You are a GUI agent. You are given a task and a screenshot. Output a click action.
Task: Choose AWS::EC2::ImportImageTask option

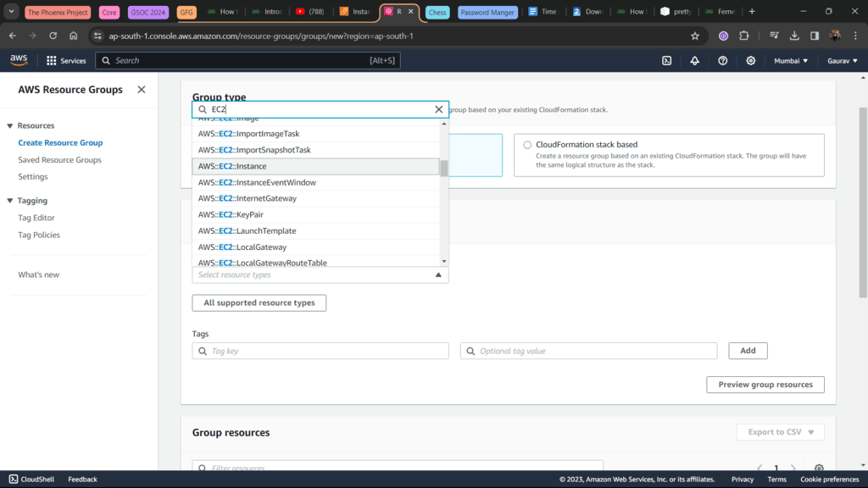(315, 134)
